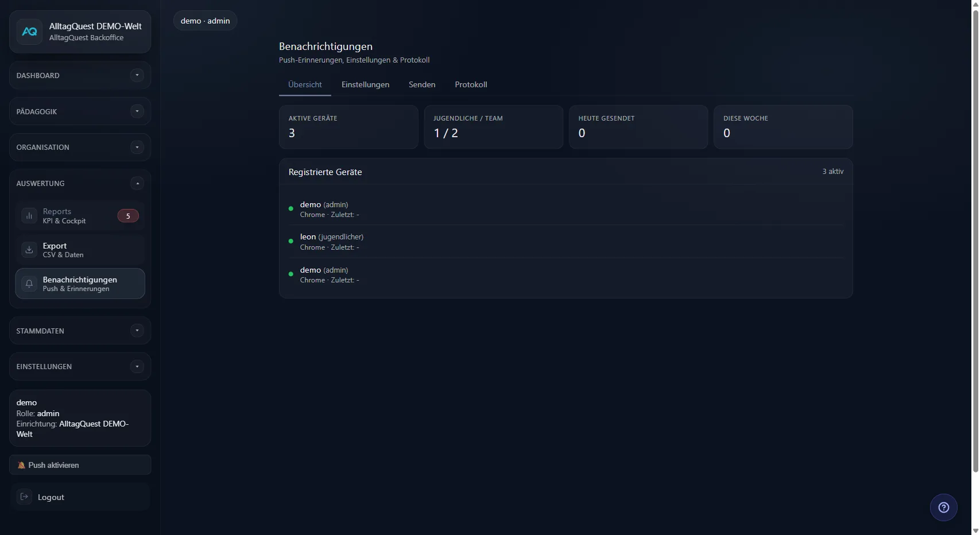Screen dimensions: 980x535
Task: Expand the Dashboard section
Action: coord(137,75)
